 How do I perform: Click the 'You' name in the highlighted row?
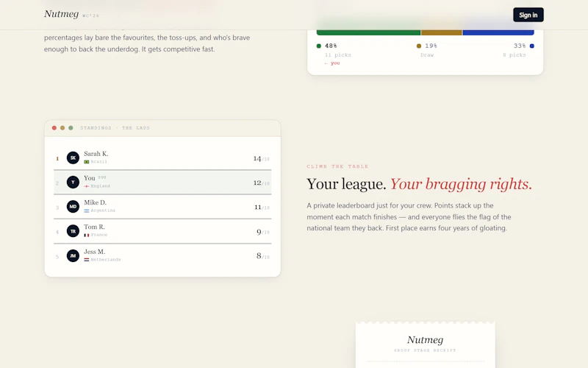pyautogui.click(x=90, y=178)
